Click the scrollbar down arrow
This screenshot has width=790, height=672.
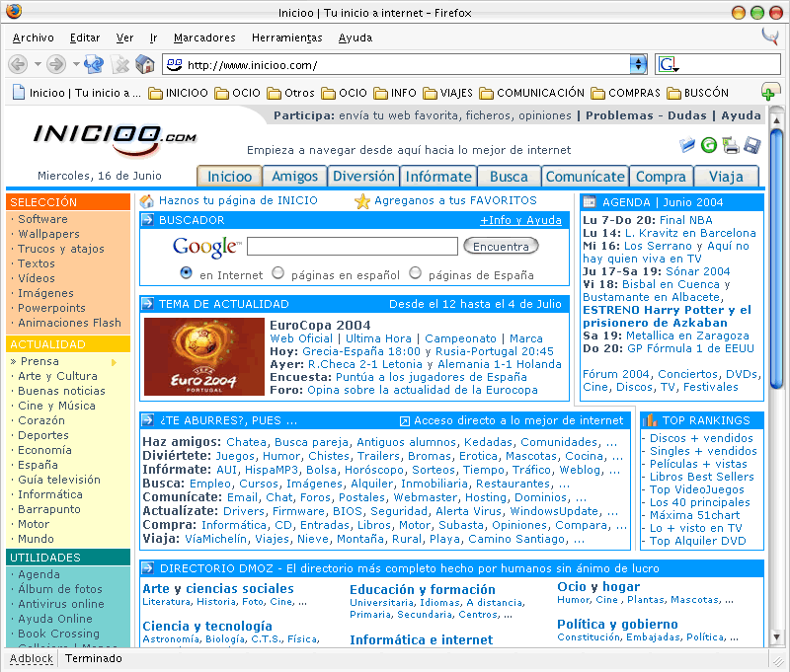(x=776, y=636)
